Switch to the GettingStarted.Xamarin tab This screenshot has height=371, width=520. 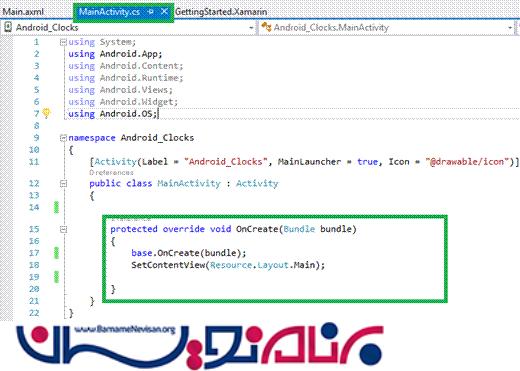(221, 12)
